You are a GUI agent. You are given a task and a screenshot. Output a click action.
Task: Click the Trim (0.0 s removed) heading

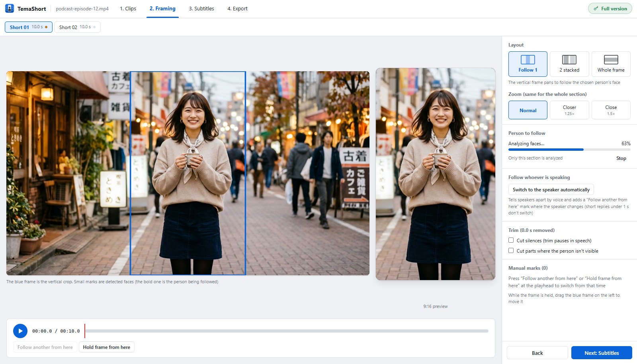[531, 230]
